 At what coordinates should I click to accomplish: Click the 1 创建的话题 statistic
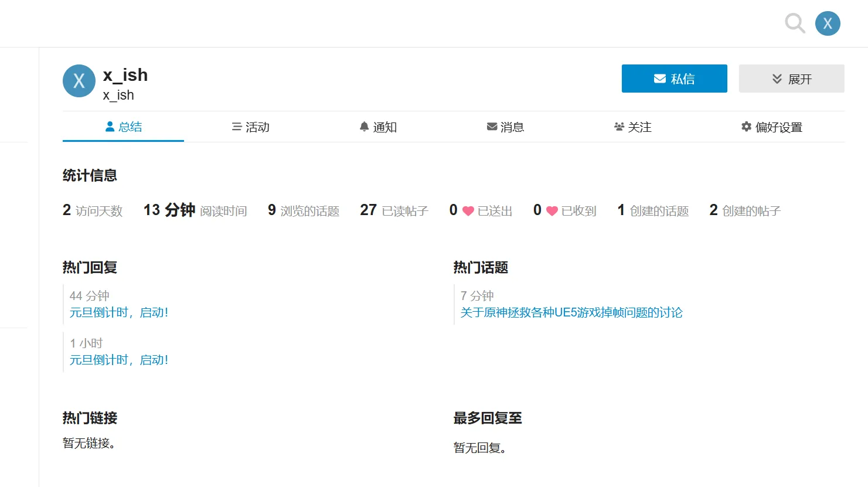coord(653,210)
